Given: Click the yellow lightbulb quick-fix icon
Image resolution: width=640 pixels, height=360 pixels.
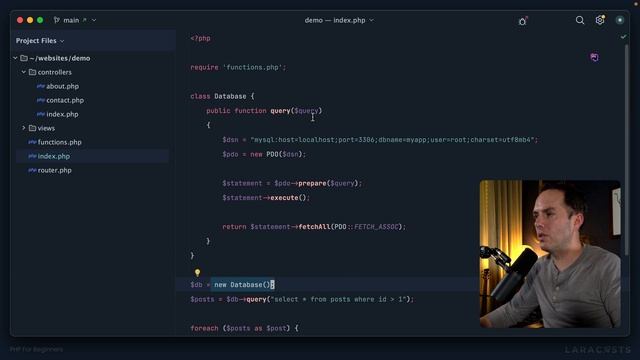Looking at the screenshot, I should (x=197, y=272).
